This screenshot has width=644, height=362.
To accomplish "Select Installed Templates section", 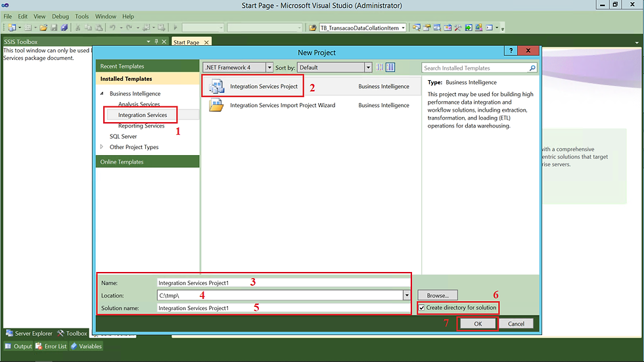I will click(x=147, y=79).
